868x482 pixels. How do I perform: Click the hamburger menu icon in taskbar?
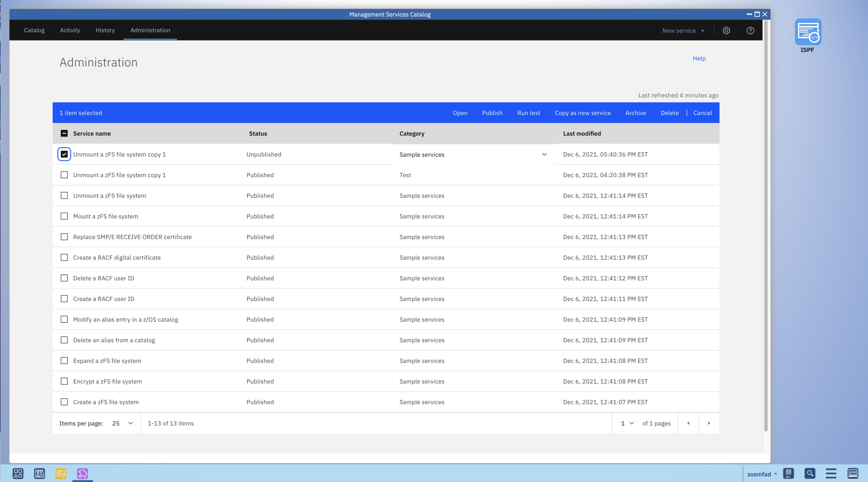[x=831, y=473]
